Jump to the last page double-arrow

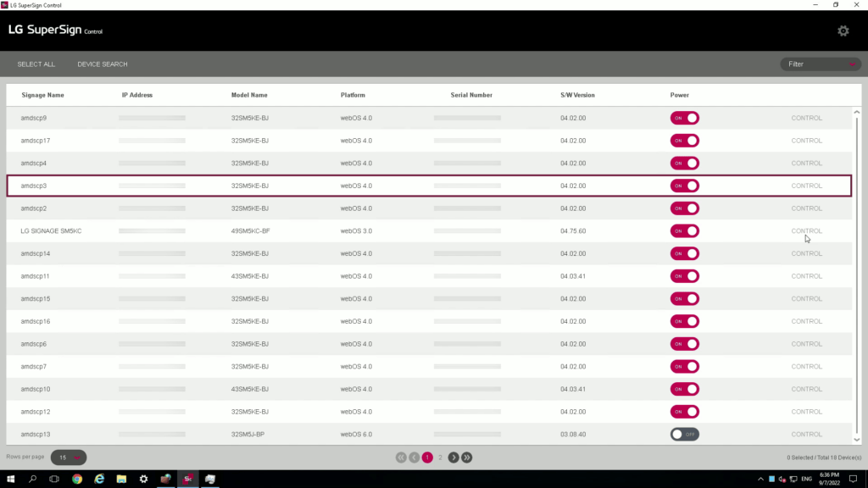(x=466, y=457)
